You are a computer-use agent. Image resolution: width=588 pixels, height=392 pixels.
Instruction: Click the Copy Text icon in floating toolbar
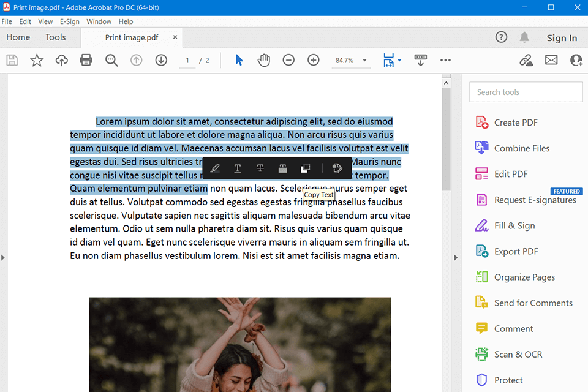tap(305, 168)
